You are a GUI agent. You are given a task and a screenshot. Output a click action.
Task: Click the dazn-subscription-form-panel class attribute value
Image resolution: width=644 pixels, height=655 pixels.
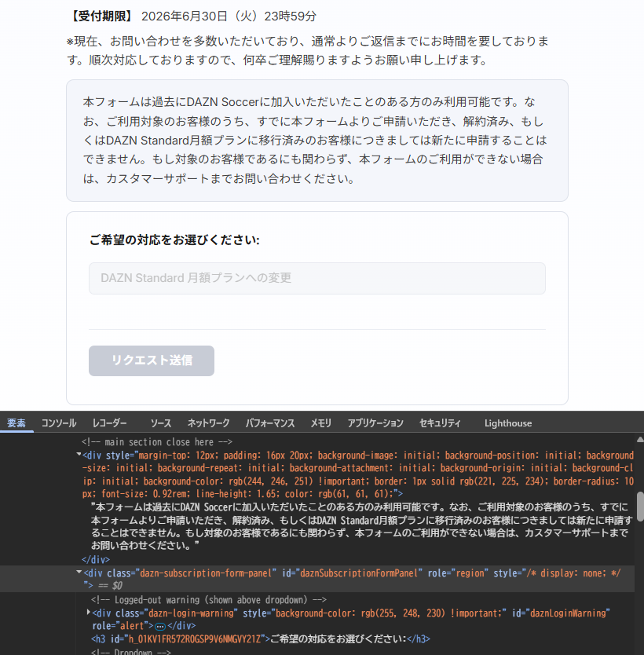[208, 573]
